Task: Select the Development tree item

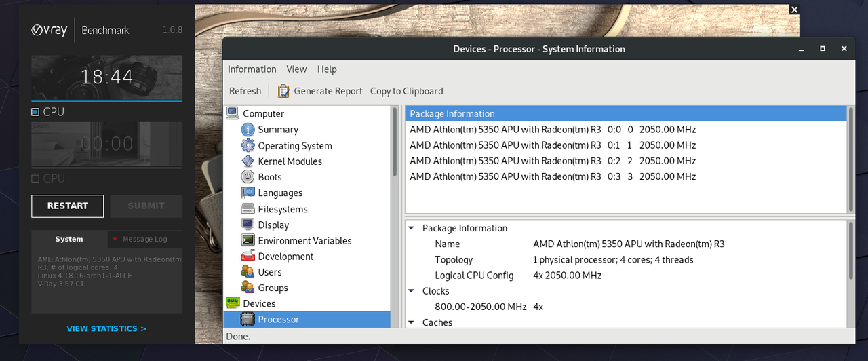Action: pyautogui.click(x=285, y=256)
